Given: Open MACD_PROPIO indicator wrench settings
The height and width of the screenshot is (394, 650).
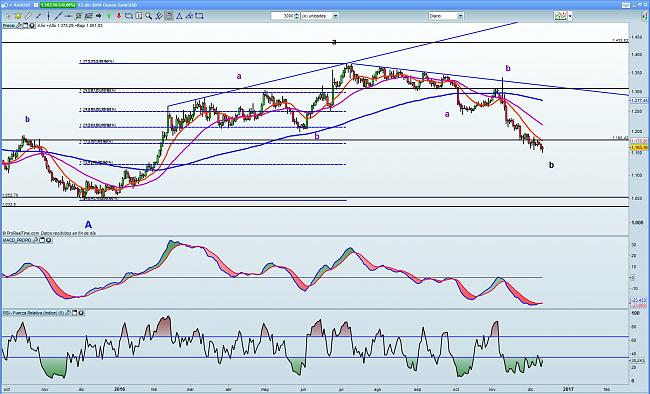Looking at the screenshot, I should point(36,240).
